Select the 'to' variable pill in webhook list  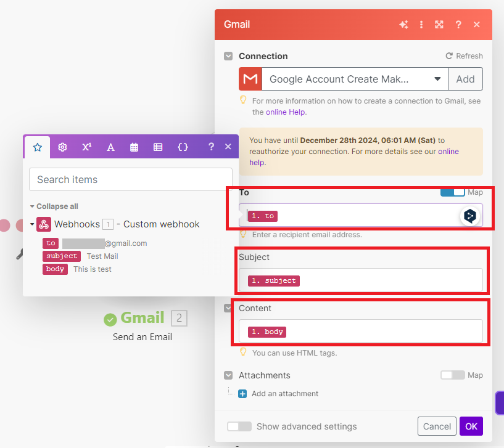pyautogui.click(x=51, y=243)
